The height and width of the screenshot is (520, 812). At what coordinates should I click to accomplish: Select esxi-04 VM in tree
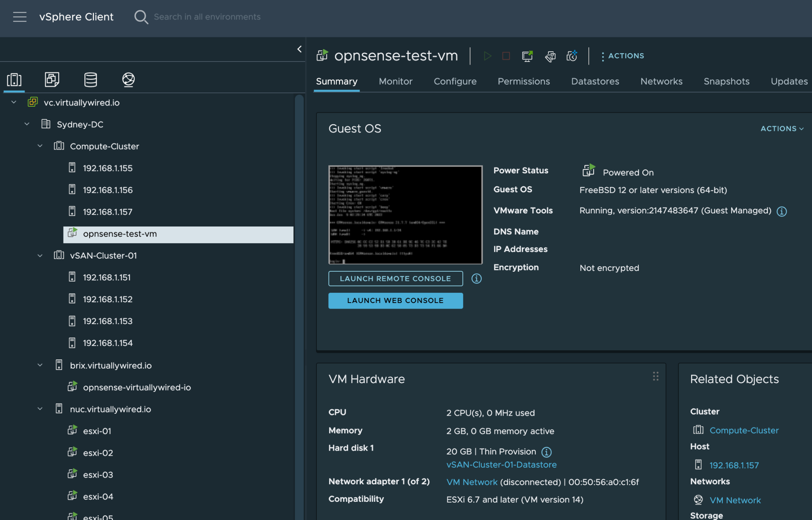pos(98,496)
